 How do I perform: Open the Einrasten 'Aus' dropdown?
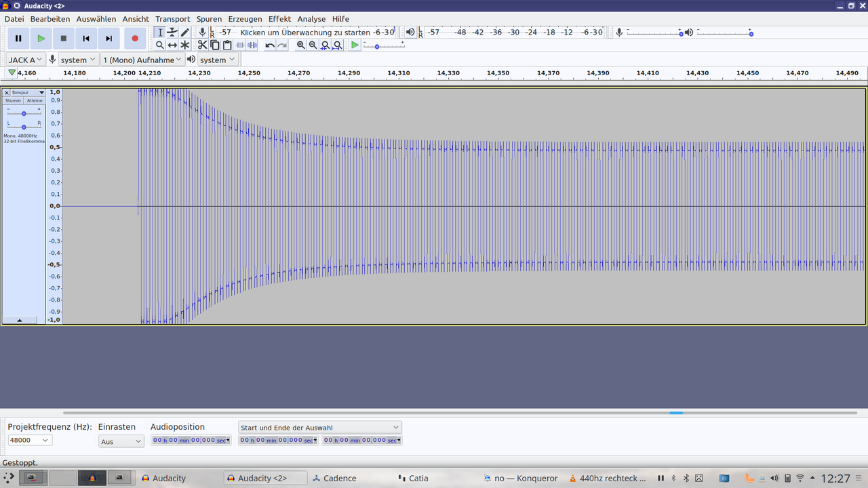pos(121,441)
